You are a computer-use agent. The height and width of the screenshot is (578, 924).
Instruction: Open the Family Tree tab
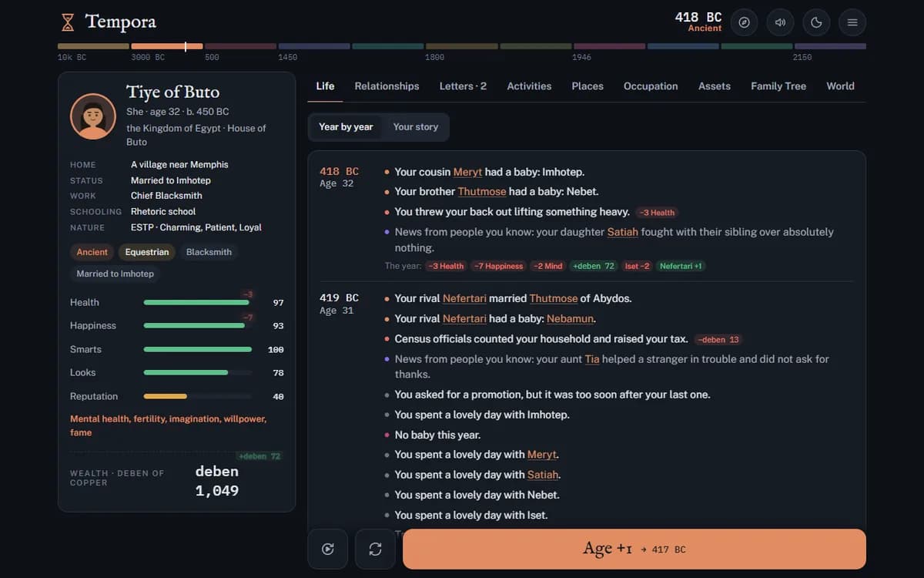point(778,86)
